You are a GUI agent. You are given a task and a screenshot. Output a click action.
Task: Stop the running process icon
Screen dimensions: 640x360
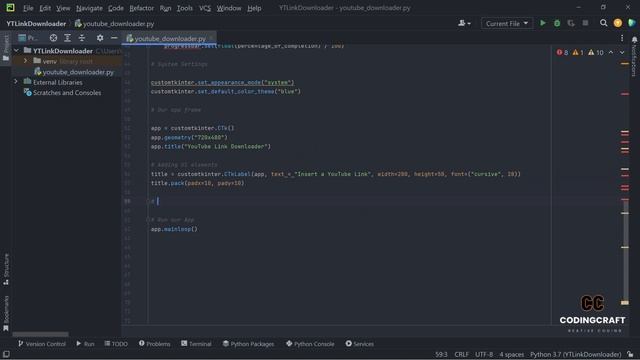(585, 23)
